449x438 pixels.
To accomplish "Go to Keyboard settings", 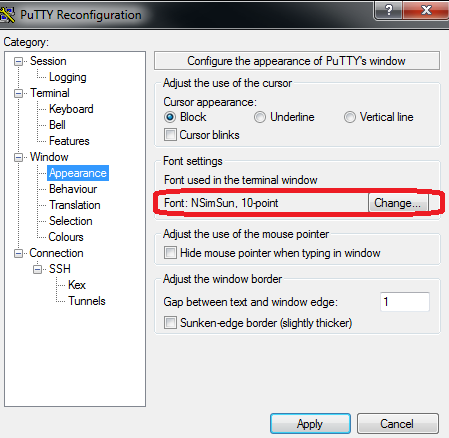I will pyautogui.click(x=71, y=109).
